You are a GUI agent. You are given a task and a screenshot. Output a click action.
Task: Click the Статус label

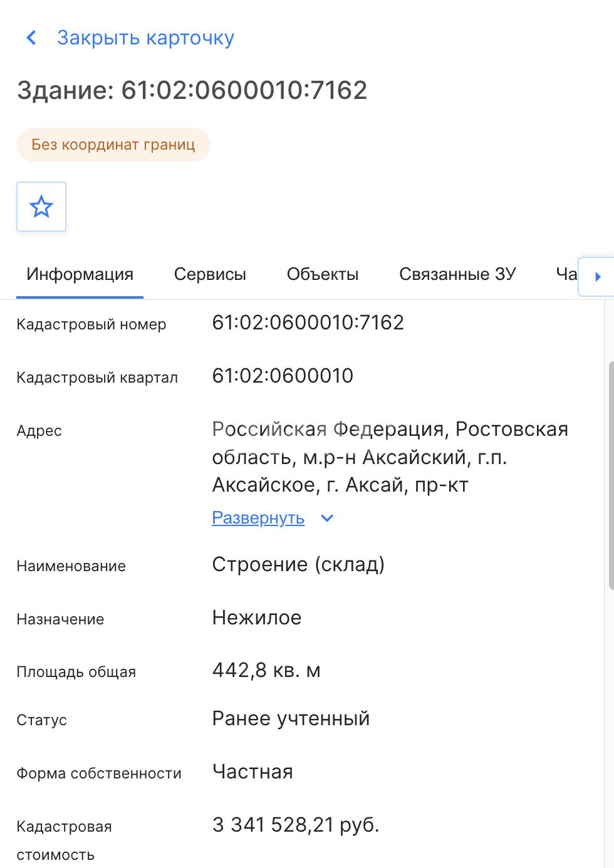click(42, 720)
